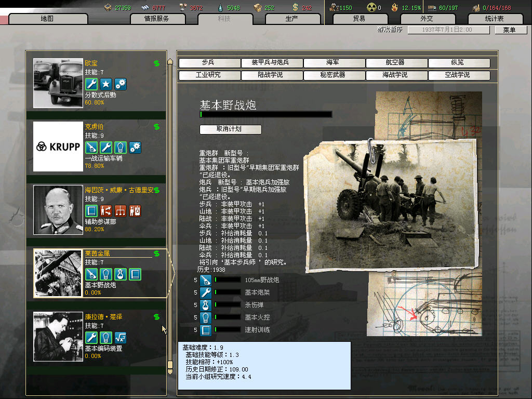Viewport: 532px width, 399px height.
Task: Click the lightbulb icon beside 基本火控
Action: [205, 317]
